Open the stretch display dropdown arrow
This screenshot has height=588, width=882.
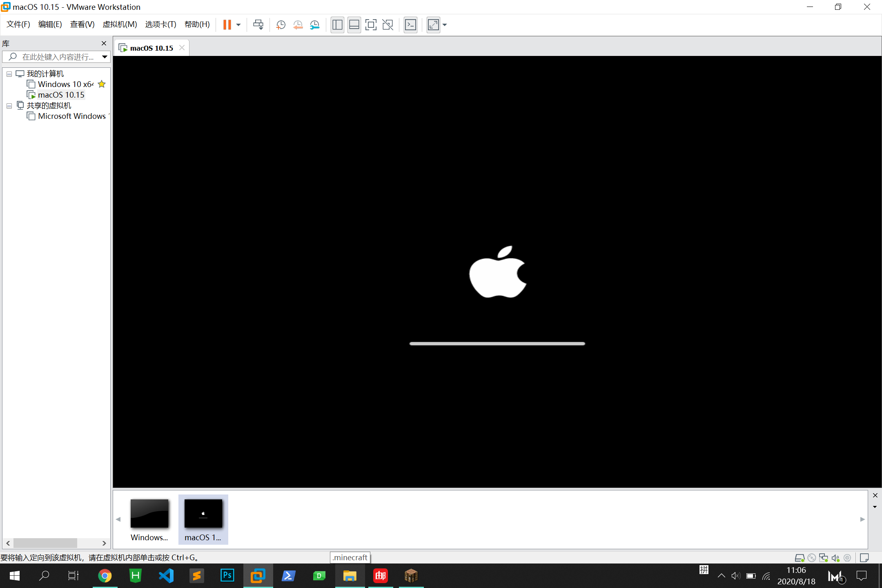445,25
